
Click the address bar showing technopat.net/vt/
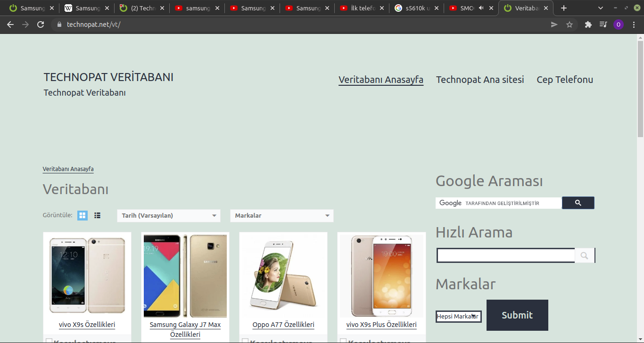(302, 24)
